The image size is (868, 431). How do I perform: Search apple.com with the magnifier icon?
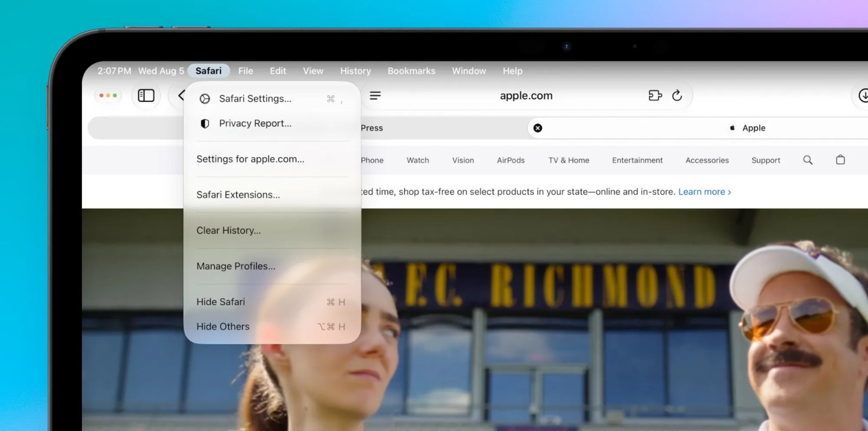click(808, 160)
